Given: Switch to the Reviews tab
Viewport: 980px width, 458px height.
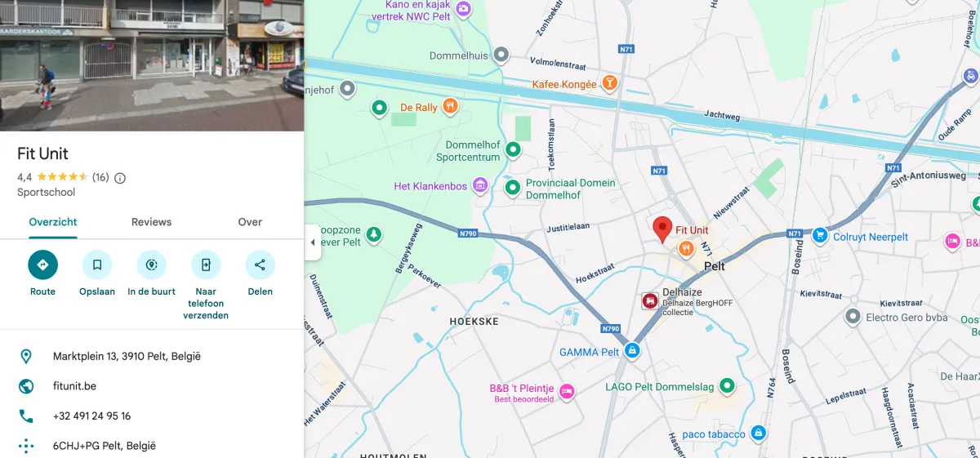Looking at the screenshot, I should point(152,222).
